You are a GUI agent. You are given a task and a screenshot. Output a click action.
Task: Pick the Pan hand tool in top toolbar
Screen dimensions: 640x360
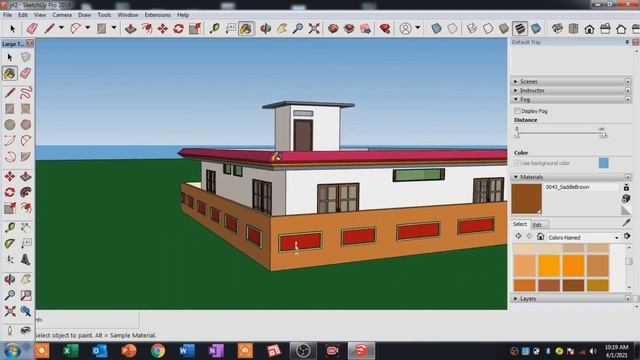(x=282, y=29)
